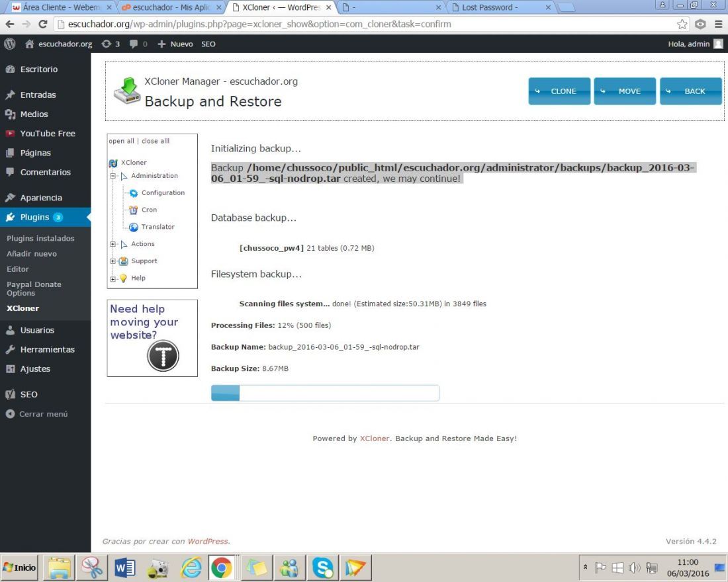Click the Herramientas wrench icon
The height and width of the screenshot is (582, 728).
click(x=10, y=349)
